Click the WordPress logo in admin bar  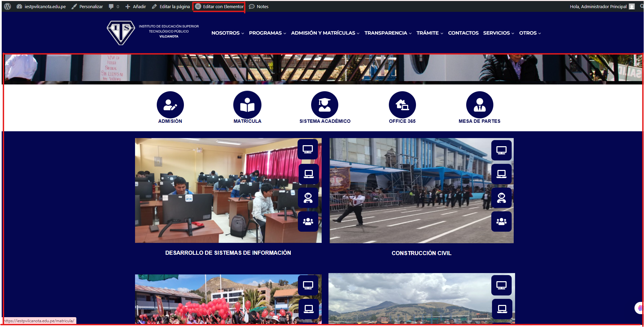pos(7,6)
